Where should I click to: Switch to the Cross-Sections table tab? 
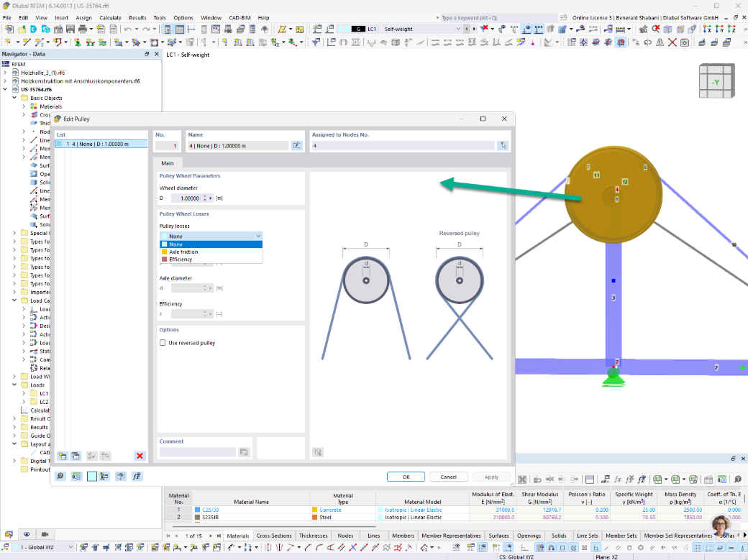(274, 536)
